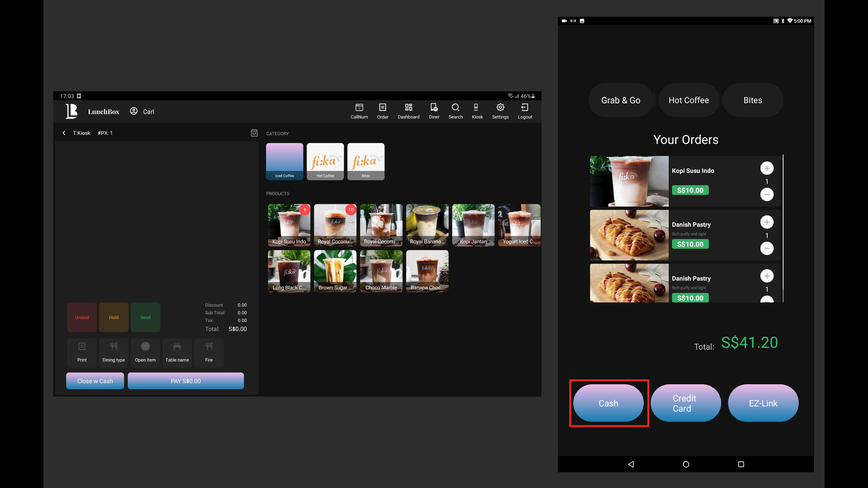The width and height of the screenshot is (868, 488).
Task: Add Choco Marble product
Action: (381, 271)
